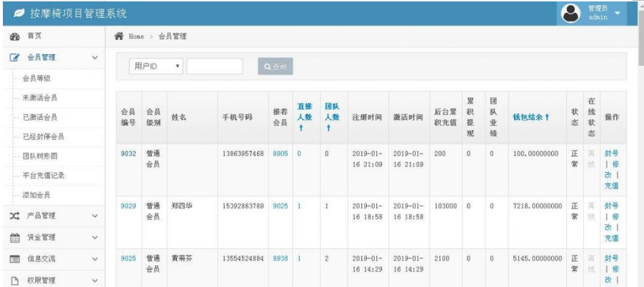Open the 会员等级 submenu item
This screenshot has height=287, width=644.
[x=36, y=78]
